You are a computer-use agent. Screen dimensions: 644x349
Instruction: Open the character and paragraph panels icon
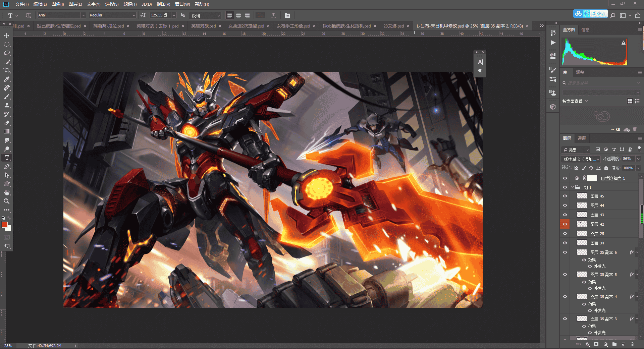[x=287, y=15]
